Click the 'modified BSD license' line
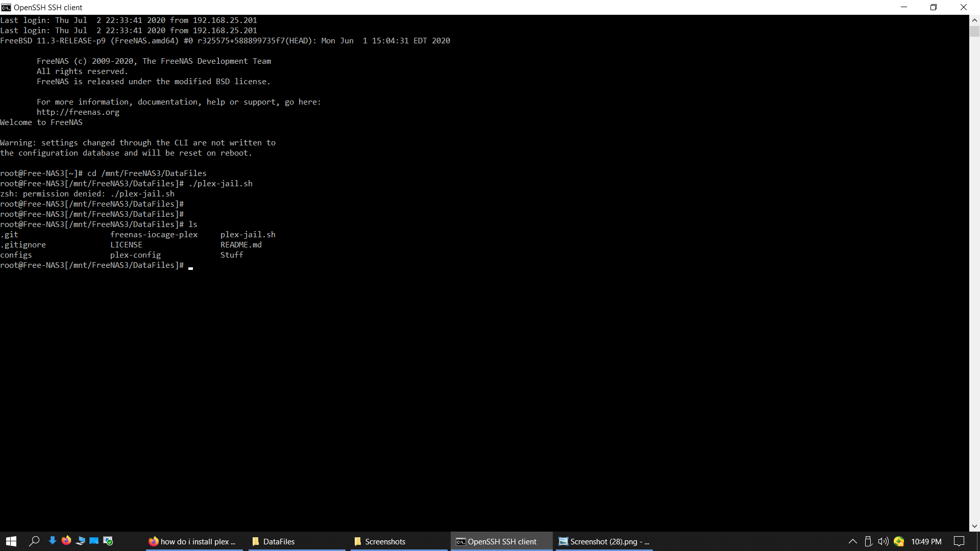The height and width of the screenshot is (551, 980). pyautogui.click(x=154, y=82)
